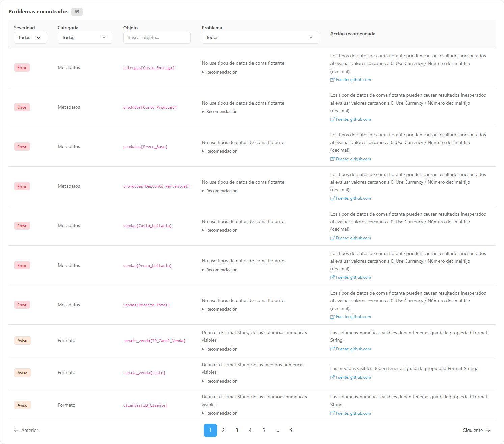Go to page 3 of results
Viewport: 504px width, 444px height.
pos(237,430)
